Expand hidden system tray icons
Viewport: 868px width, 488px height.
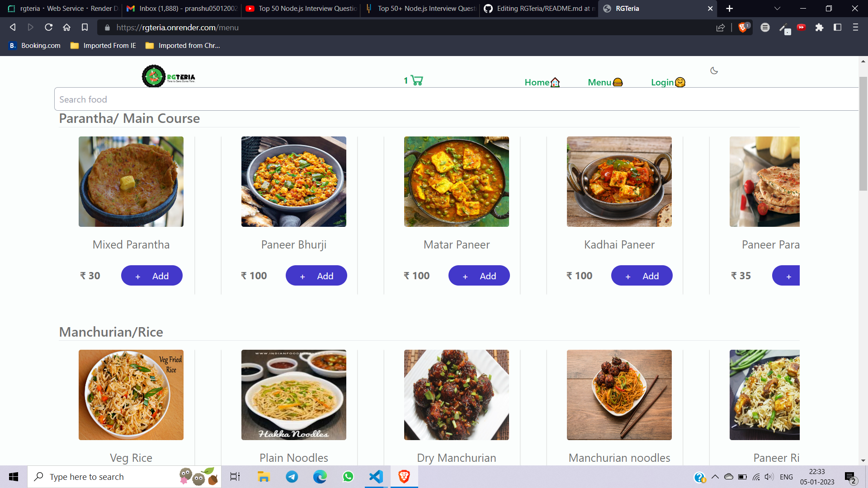click(716, 476)
